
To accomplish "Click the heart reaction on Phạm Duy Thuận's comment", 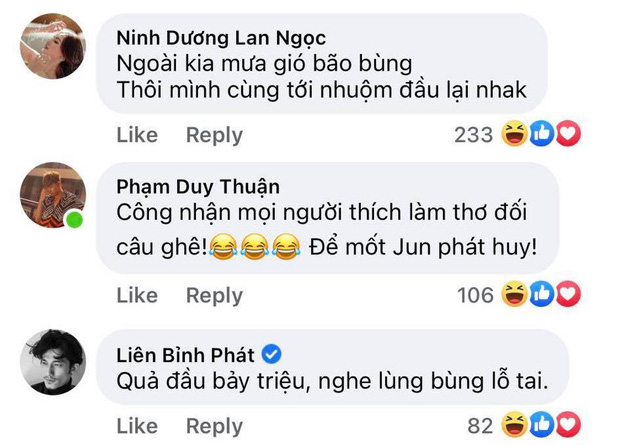I will point(567,294).
